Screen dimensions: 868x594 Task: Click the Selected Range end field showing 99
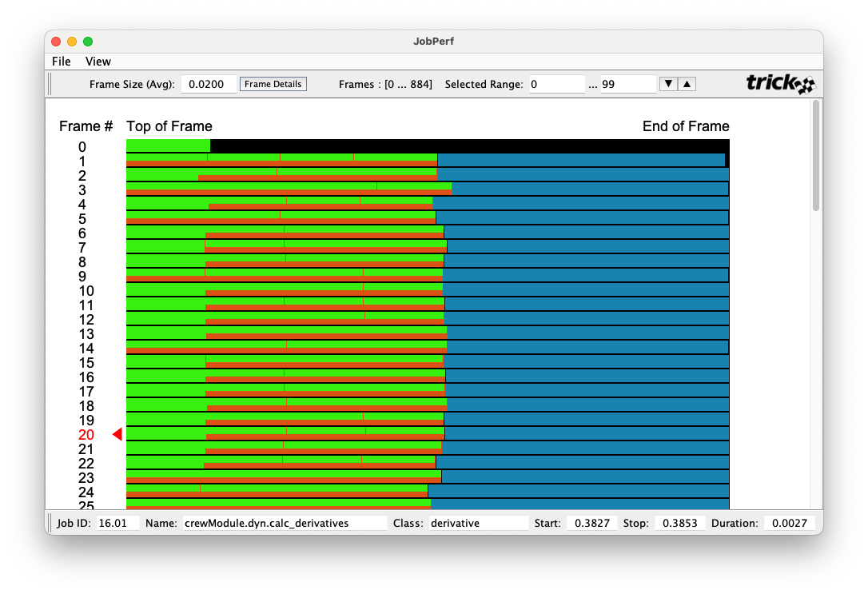[x=628, y=84]
